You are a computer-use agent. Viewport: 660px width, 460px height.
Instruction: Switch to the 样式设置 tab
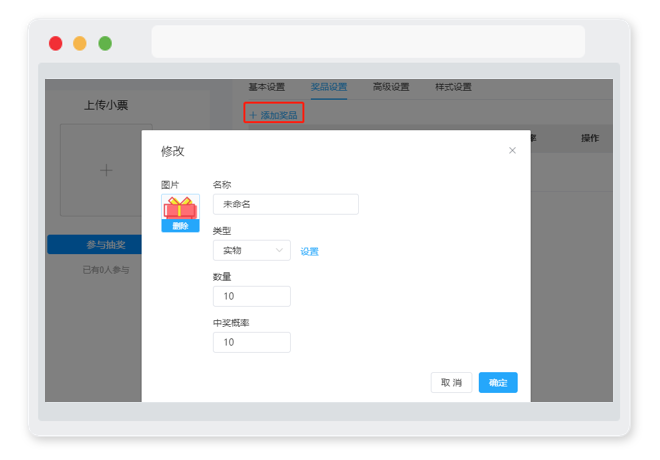pyautogui.click(x=453, y=87)
